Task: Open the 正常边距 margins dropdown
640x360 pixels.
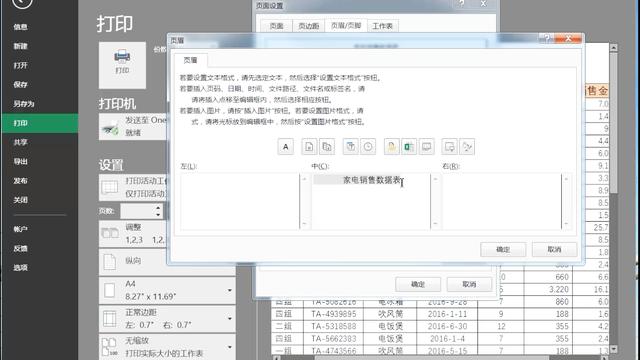Action: pos(167,318)
